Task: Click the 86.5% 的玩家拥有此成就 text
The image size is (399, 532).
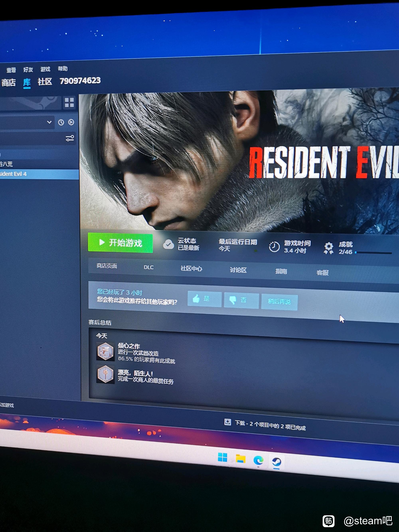Action: 146,360
